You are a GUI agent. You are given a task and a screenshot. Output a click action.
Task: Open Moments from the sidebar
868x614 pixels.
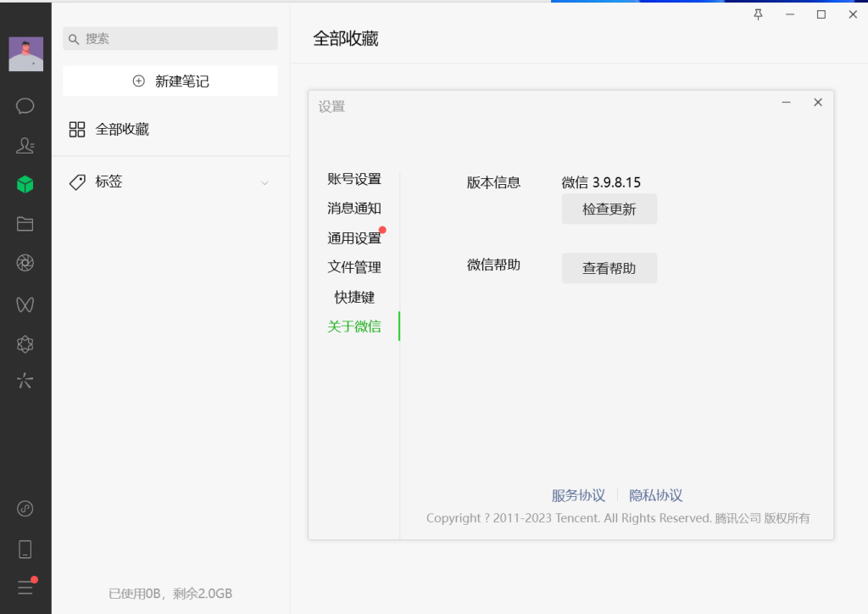coord(25,263)
